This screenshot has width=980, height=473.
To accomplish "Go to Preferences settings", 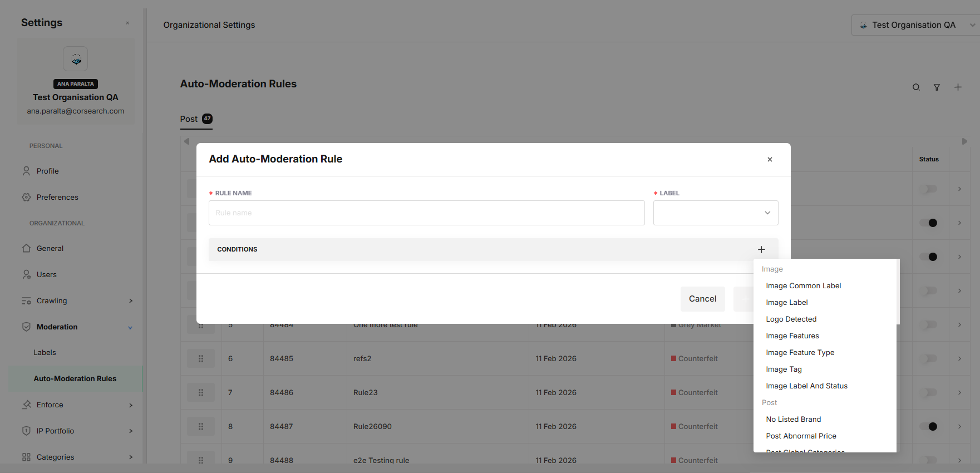I will (57, 197).
